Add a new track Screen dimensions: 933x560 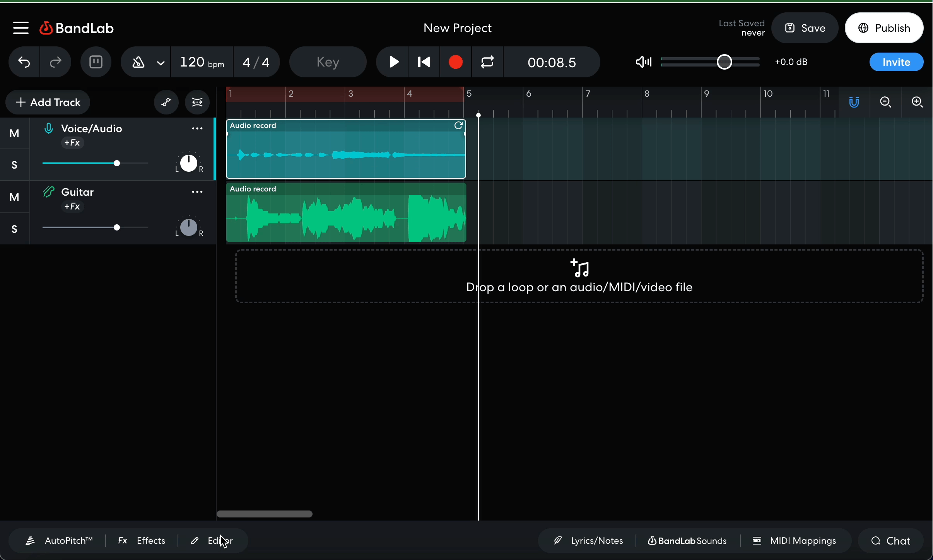[x=48, y=102]
